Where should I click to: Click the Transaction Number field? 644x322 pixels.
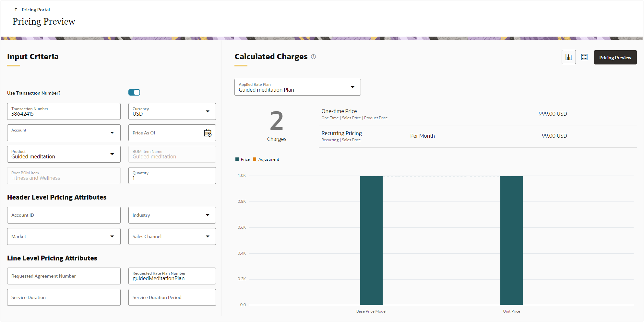64,111
